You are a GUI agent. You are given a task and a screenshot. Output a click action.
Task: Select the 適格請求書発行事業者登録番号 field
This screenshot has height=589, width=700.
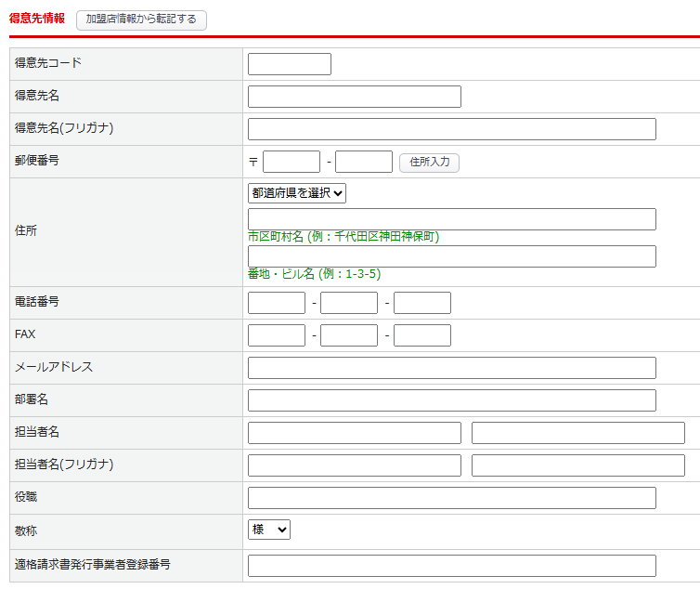tap(451, 566)
